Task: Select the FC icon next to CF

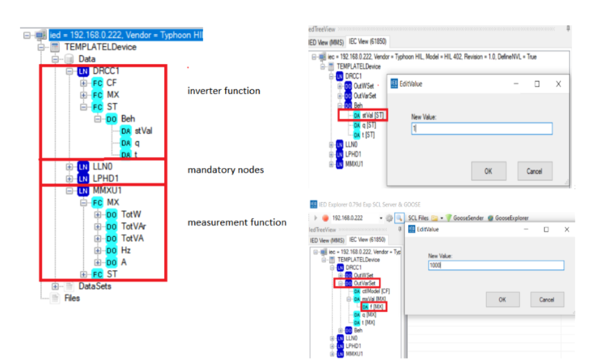Action: click(97, 83)
